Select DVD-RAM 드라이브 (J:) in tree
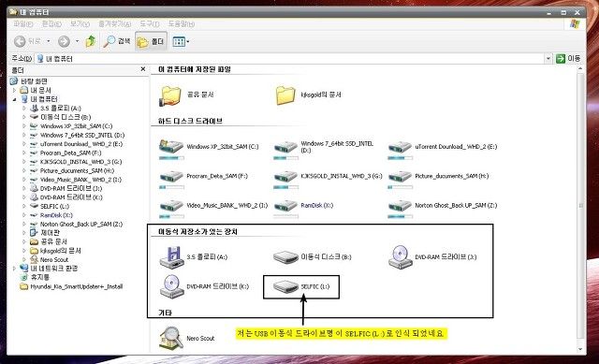The height and width of the screenshot is (364, 599). click(x=71, y=188)
